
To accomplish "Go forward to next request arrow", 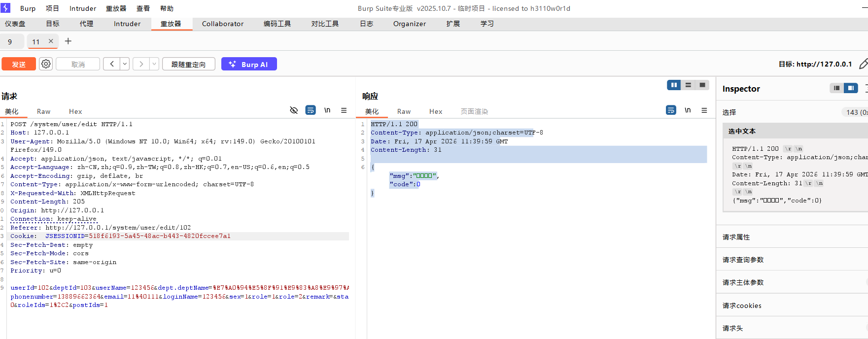I will click(141, 64).
